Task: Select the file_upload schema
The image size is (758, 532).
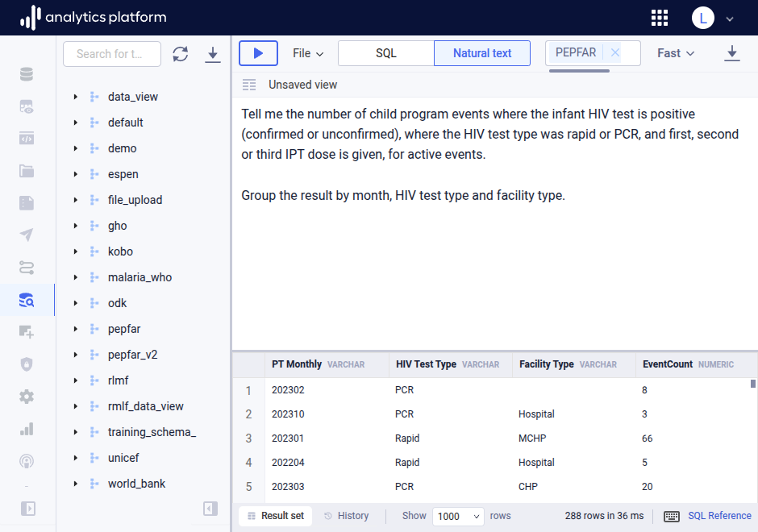Action: click(135, 200)
